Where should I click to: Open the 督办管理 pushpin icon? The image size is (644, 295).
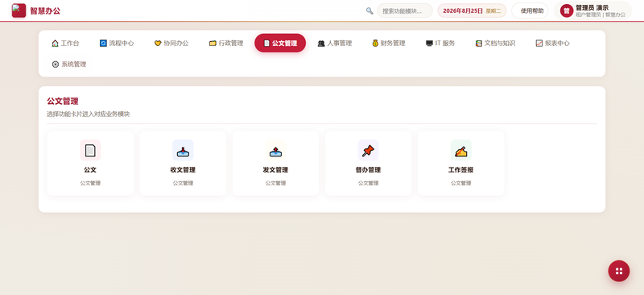coord(368,150)
